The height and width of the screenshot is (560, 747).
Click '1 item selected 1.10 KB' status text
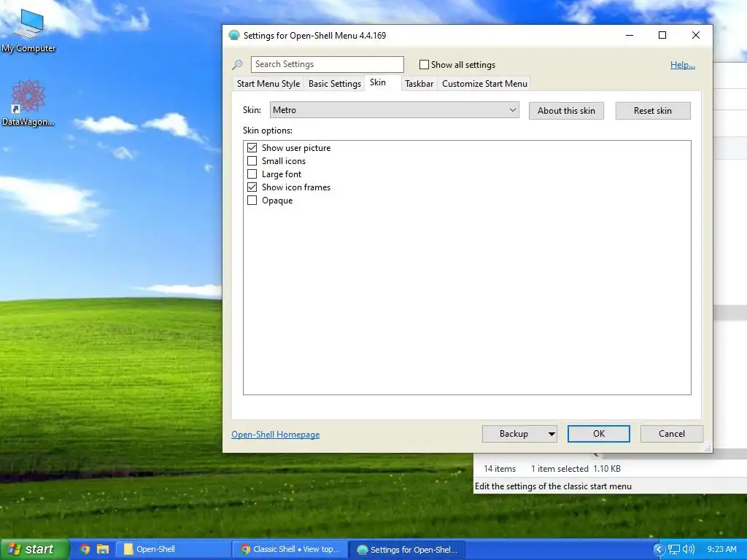(x=576, y=469)
